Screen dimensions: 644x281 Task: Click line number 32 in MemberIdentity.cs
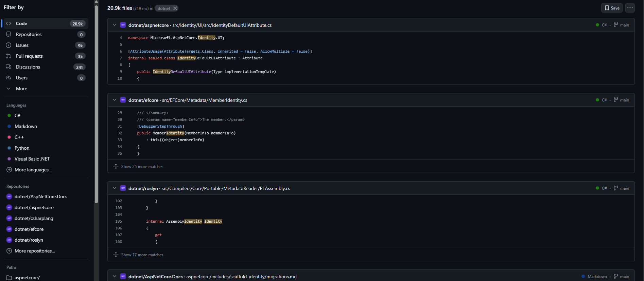tap(120, 133)
